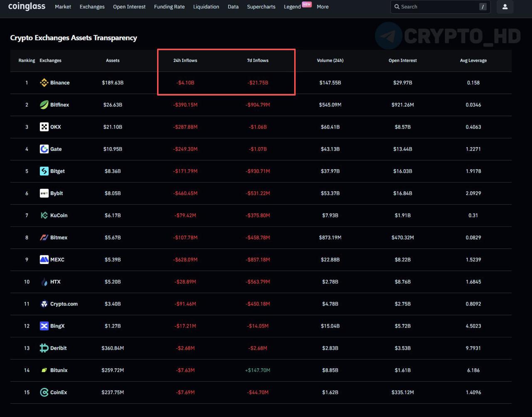
Task: Open the Liquidation navigation item
Action: 206,7
